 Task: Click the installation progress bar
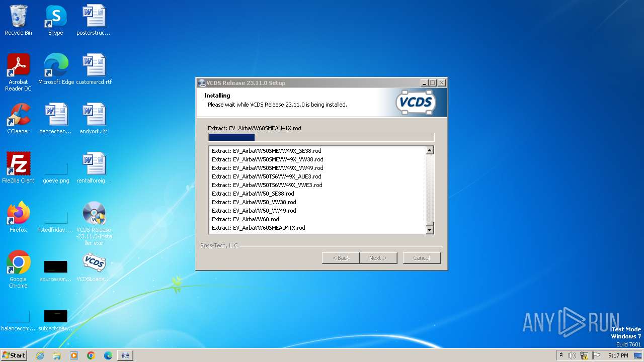[321, 137]
